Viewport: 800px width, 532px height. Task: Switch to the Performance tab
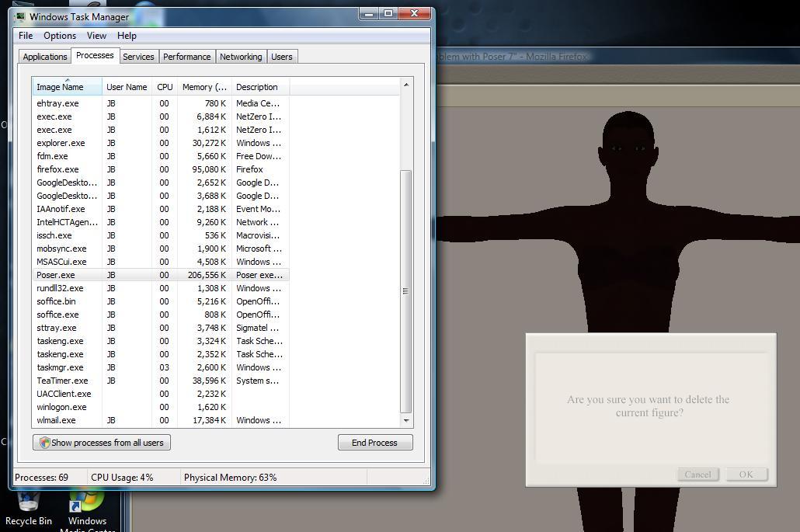186,57
